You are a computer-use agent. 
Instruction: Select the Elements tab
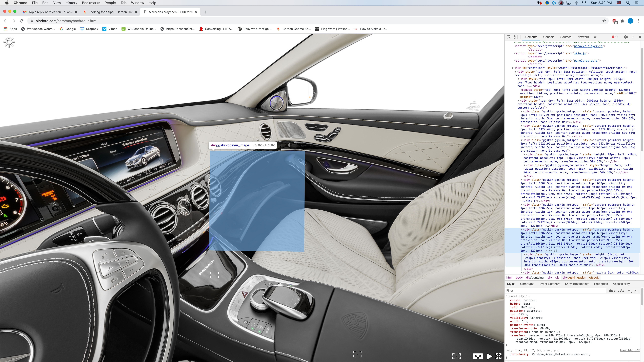[531, 37]
